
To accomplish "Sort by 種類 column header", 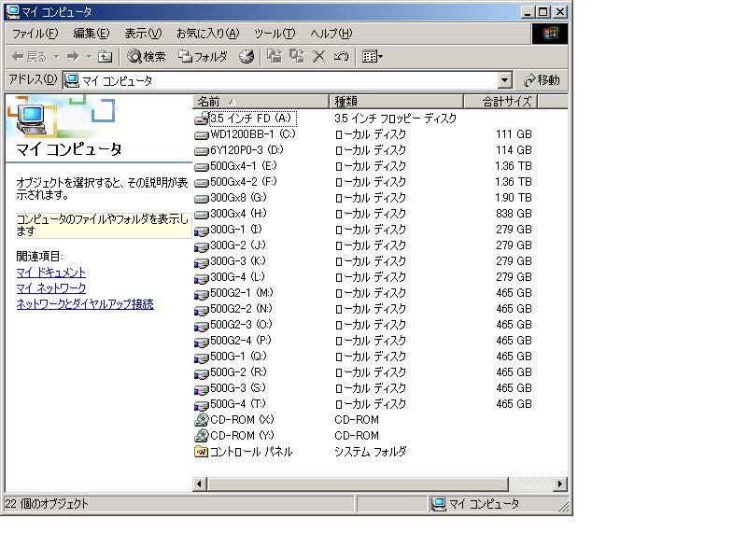I will point(396,102).
